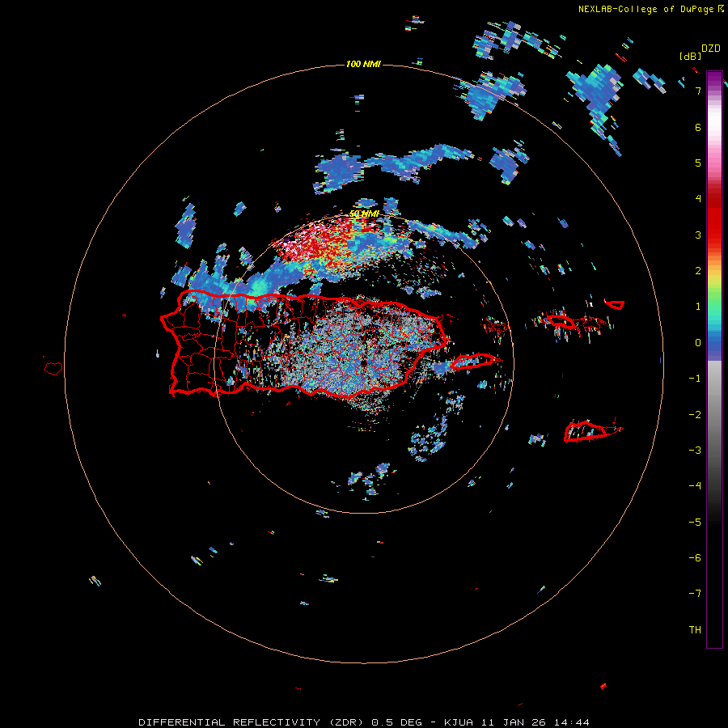This screenshot has width=728, height=728.
Task: Click the 14:44 timestamp in caption
Action: (574, 722)
